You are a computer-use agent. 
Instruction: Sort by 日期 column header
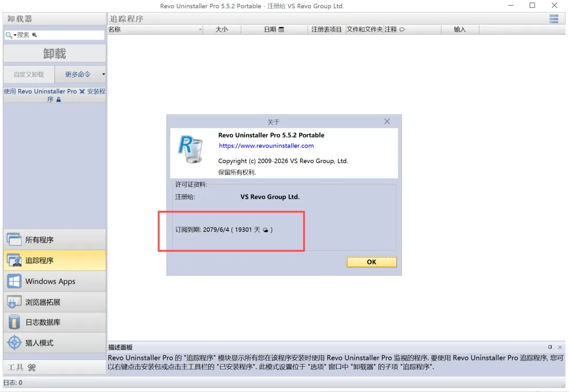[x=274, y=30]
